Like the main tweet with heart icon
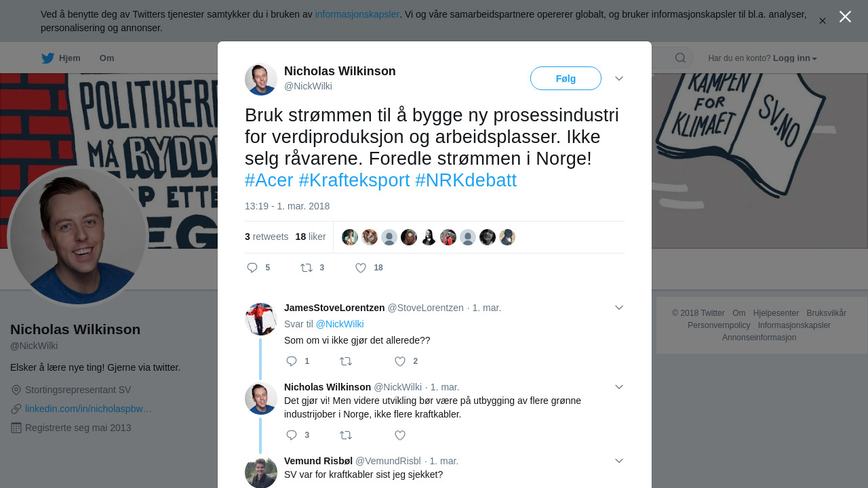This screenshot has height=488, width=868. [x=361, y=268]
